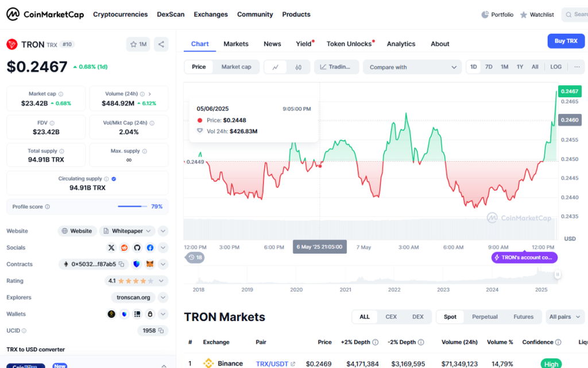
Task: Show info for FDV
Action: coord(52,123)
